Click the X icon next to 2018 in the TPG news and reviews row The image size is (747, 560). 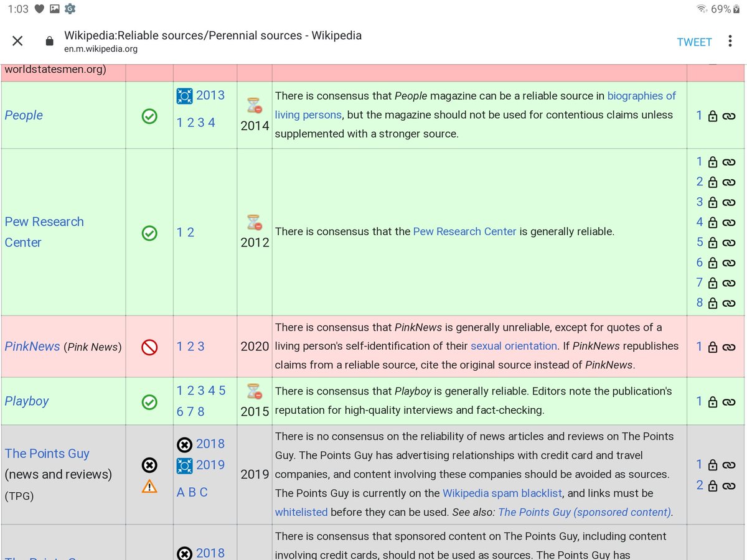184,444
